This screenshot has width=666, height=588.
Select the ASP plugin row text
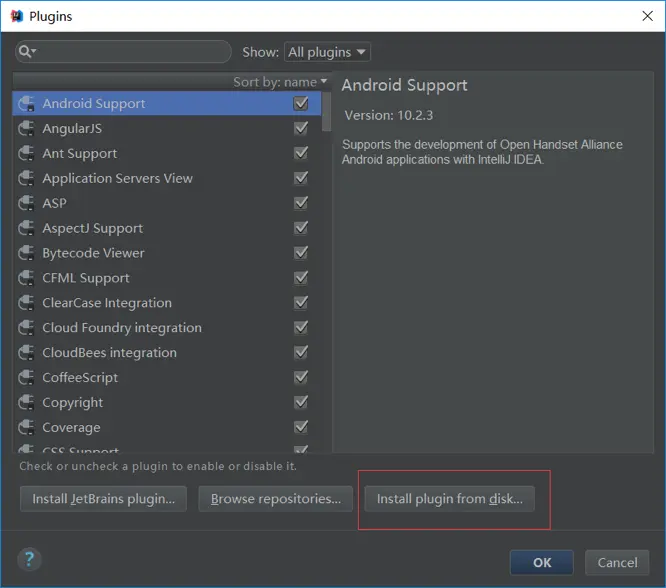pos(54,203)
